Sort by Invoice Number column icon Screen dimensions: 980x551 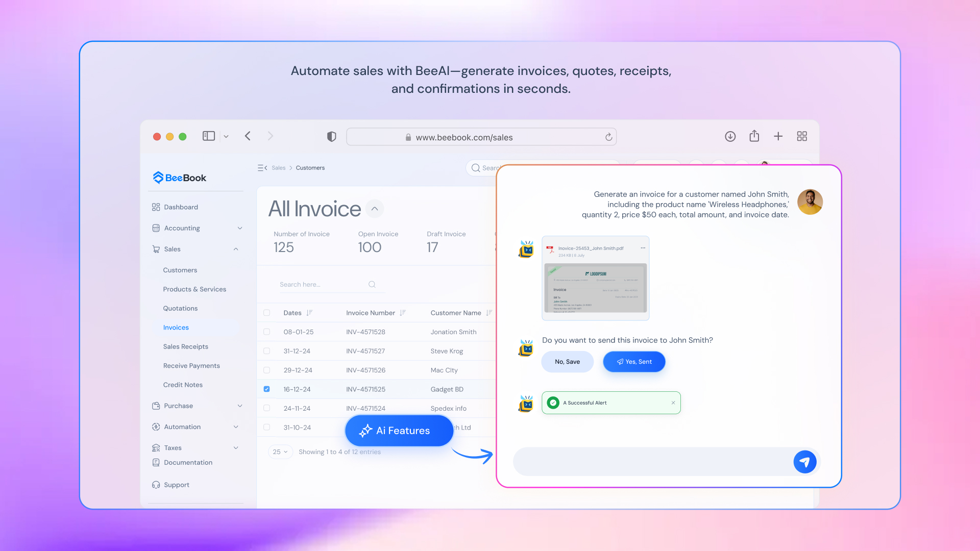point(403,313)
